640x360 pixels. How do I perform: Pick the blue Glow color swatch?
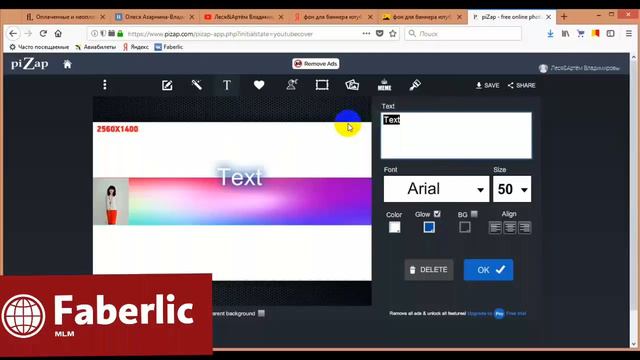coord(429,227)
